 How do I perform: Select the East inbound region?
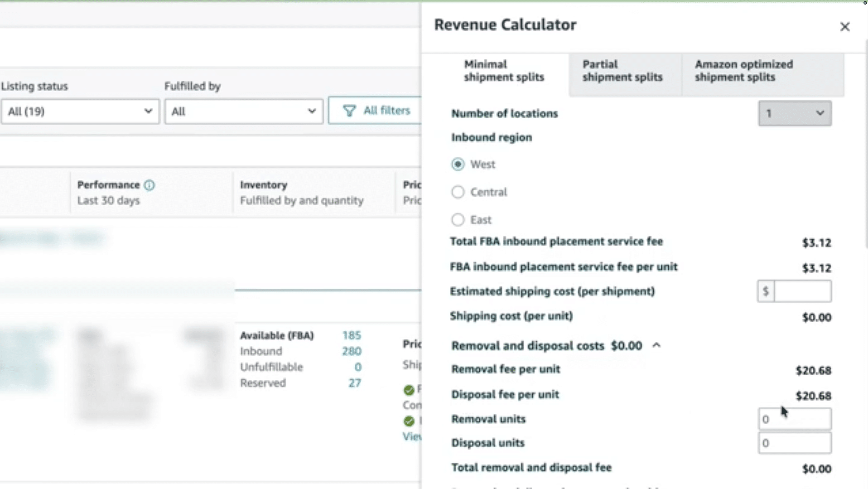[x=458, y=220]
